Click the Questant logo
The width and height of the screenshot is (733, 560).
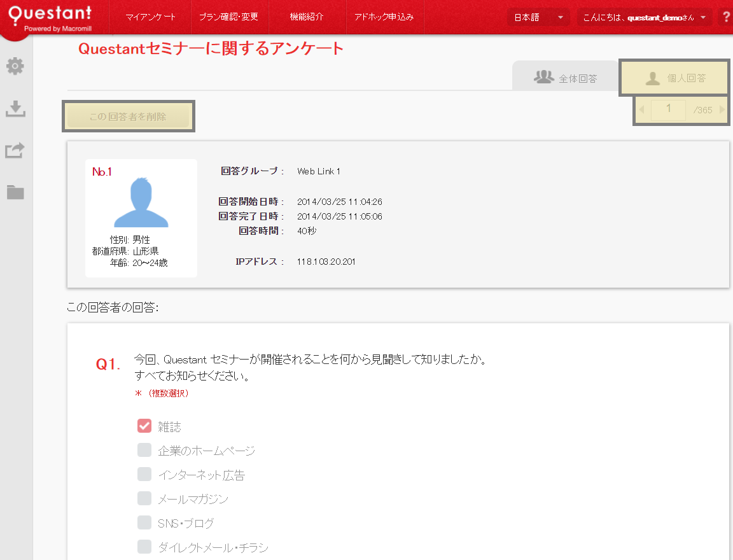tap(50, 18)
